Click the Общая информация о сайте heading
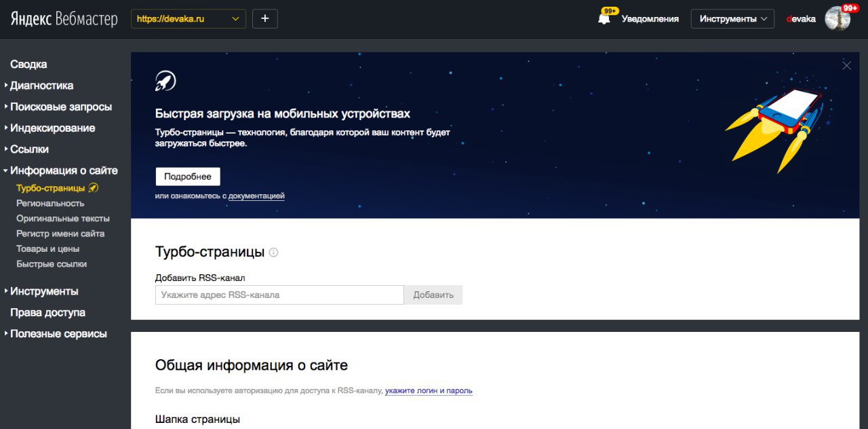 pyautogui.click(x=252, y=365)
